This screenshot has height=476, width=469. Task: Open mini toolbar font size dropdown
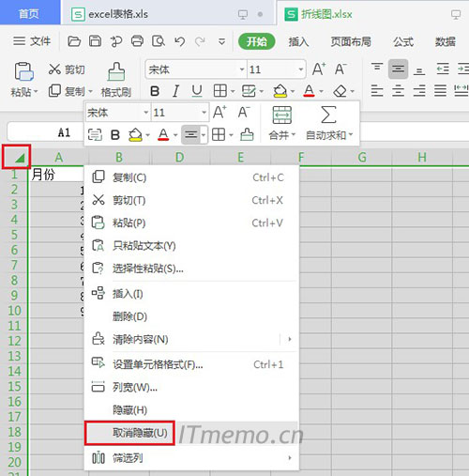pos(204,113)
